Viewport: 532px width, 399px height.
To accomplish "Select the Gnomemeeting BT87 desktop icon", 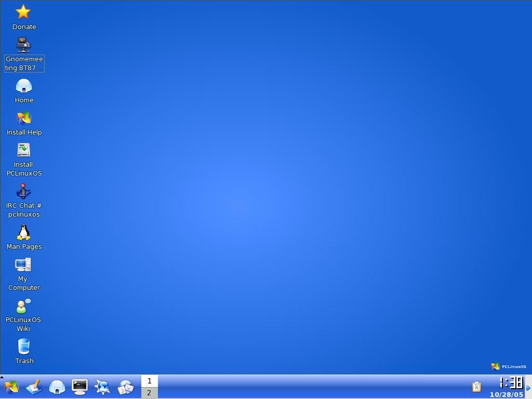I will tap(24, 45).
